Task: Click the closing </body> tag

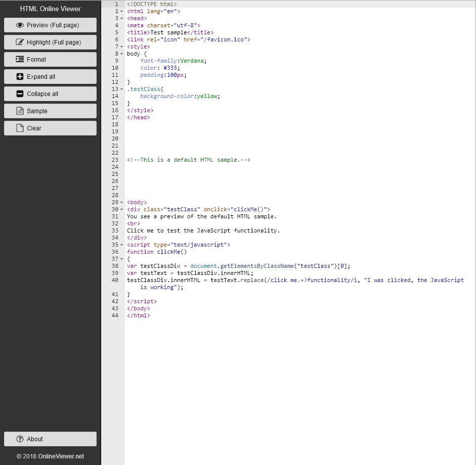Action: [139, 308]
